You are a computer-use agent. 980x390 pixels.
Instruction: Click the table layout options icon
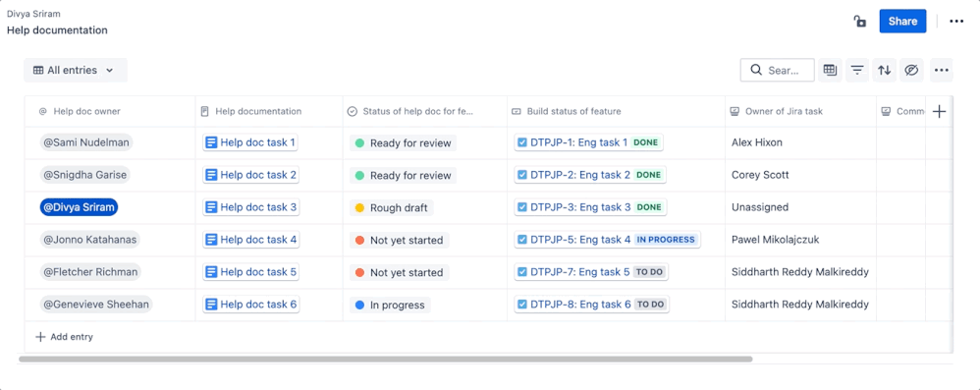coord(830,70)
